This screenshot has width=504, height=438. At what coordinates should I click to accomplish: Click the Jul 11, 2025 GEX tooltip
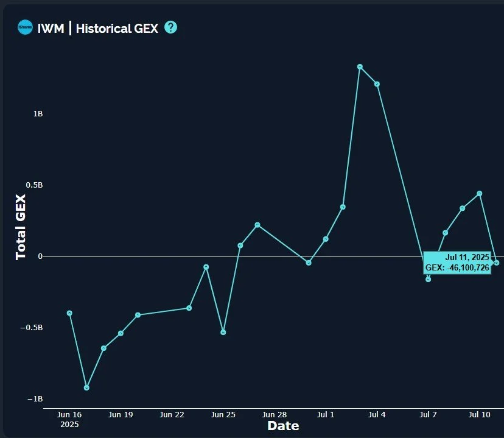[x=457, y=263]
